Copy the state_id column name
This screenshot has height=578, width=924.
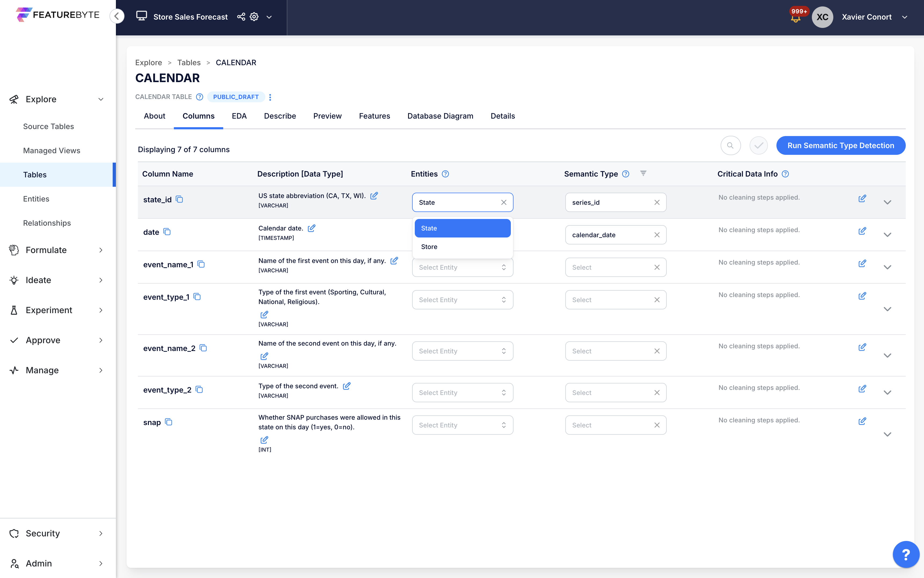point(179,199)
